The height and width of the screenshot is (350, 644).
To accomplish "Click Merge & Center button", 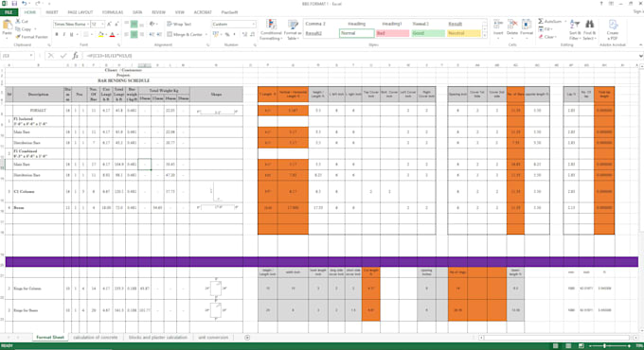I will tap(185, 34).
